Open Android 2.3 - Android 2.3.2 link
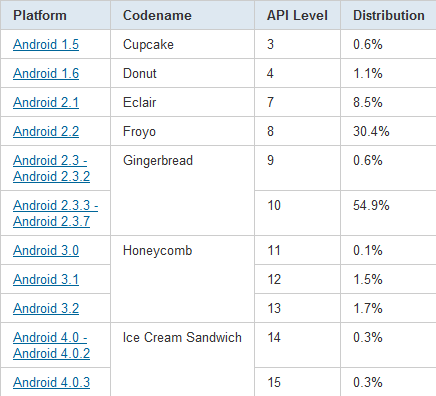This screenshot has width=436, height=396. coord(51,168)
